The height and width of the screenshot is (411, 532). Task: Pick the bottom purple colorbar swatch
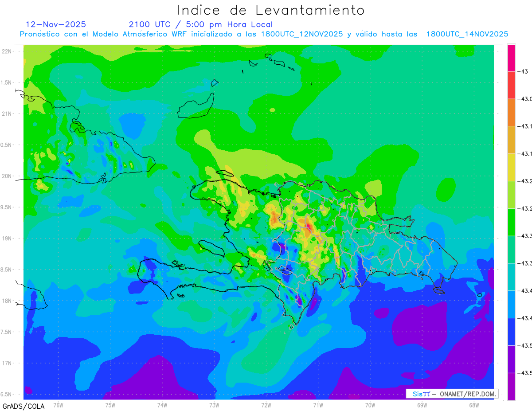click(x=511, y=387)
